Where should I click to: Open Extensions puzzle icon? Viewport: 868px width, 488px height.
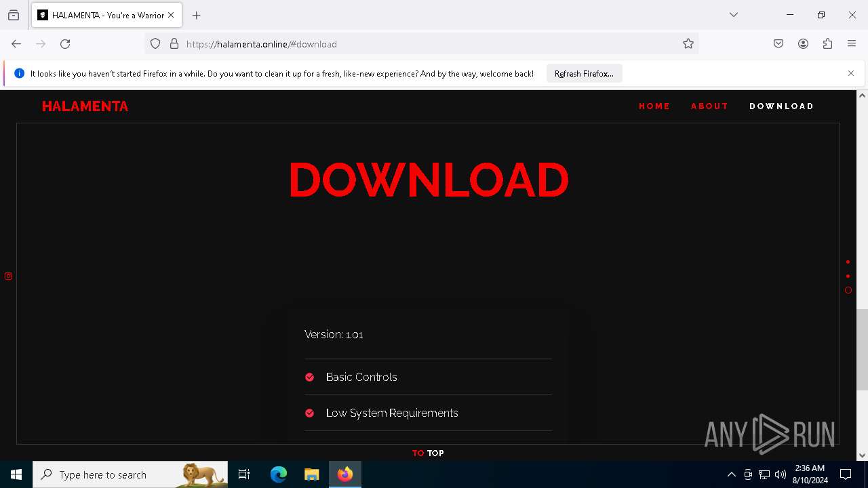827,44
